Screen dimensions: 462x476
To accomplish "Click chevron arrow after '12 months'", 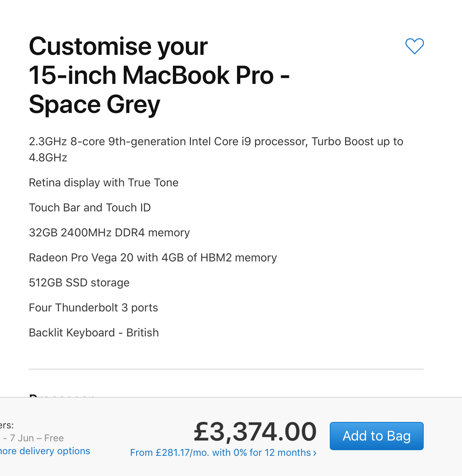I will point(315,453).
